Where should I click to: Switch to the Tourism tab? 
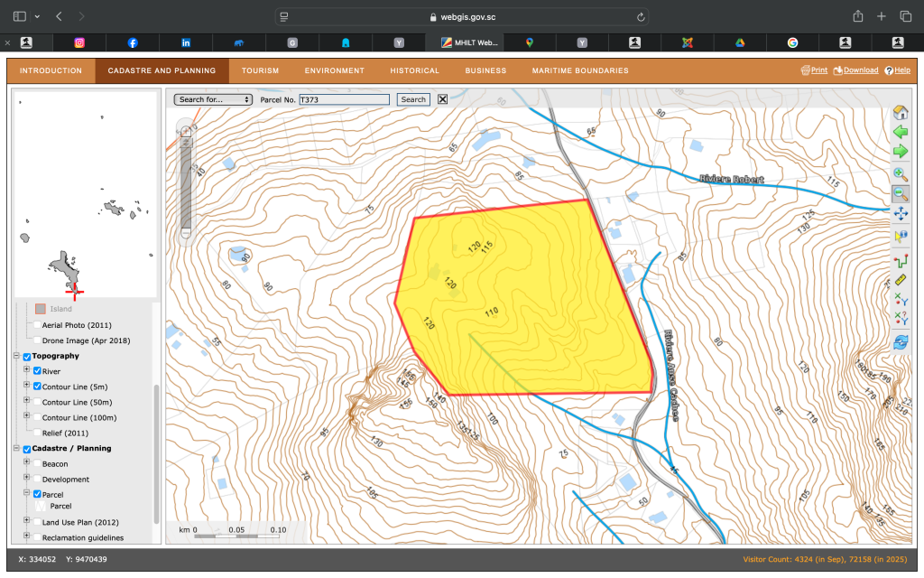pyautogui.click(x=260, y=70)
